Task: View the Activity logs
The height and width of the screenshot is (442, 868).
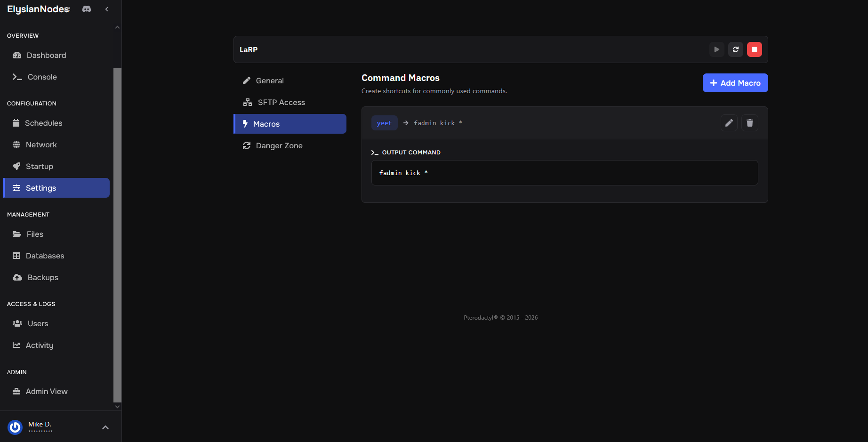Action: click(x=56, y=345)
